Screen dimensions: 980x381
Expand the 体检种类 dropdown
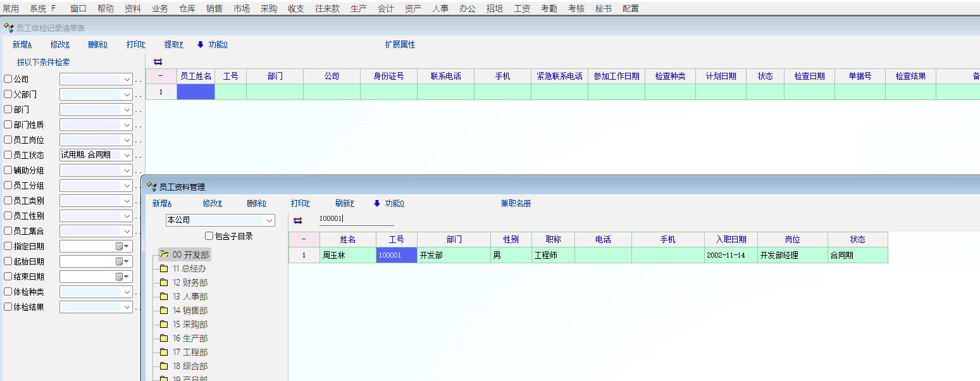click(127, 292)
